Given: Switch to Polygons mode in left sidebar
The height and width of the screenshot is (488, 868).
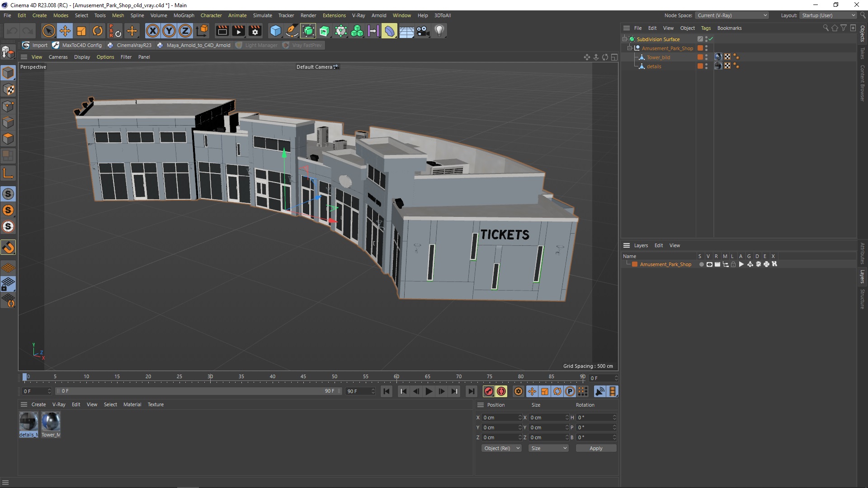Looking at the screenshot, I should (x=8, y=139).
